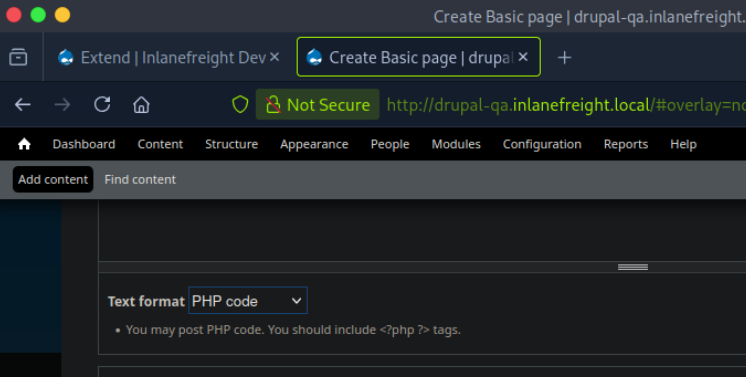Viewport: 746px width, 377px height.
Task: Open the Firefox tab overview icon
Action: click(x=18, y=57)
